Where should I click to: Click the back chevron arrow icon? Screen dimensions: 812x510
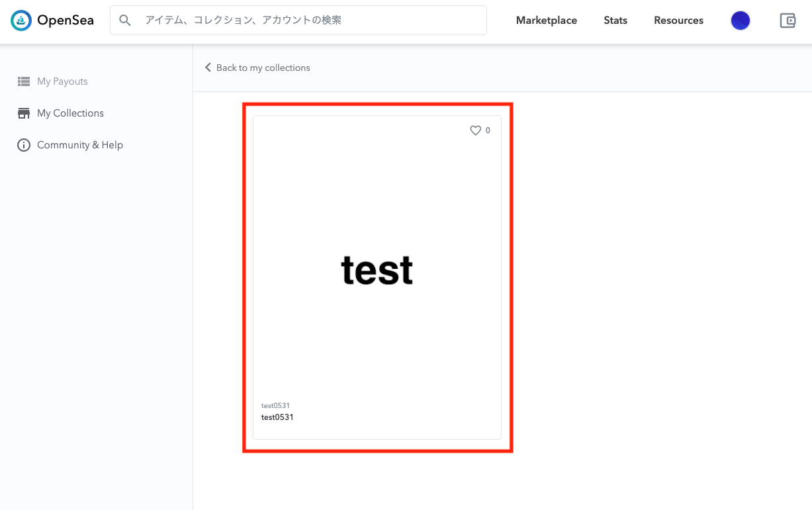coord(208,68)
